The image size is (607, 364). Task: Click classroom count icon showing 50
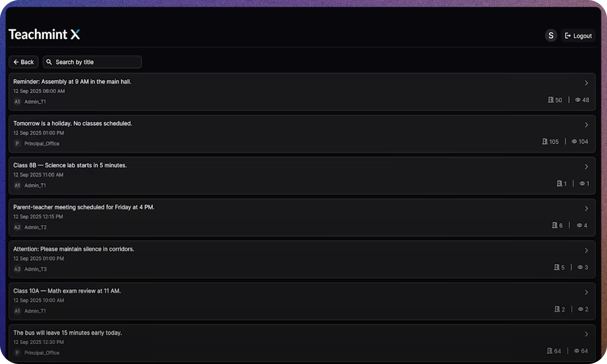pyautogui.click(x=551, y=100)
